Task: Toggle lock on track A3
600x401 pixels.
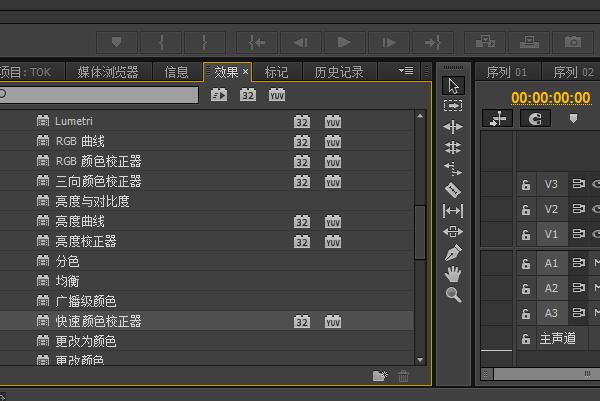Action: tap(526, 313)
